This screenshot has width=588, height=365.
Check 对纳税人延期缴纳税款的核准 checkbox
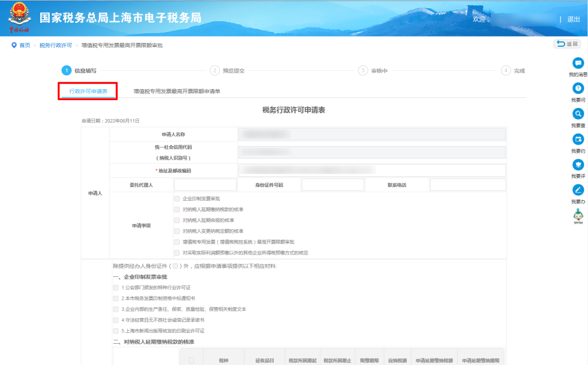click(177, 209)
